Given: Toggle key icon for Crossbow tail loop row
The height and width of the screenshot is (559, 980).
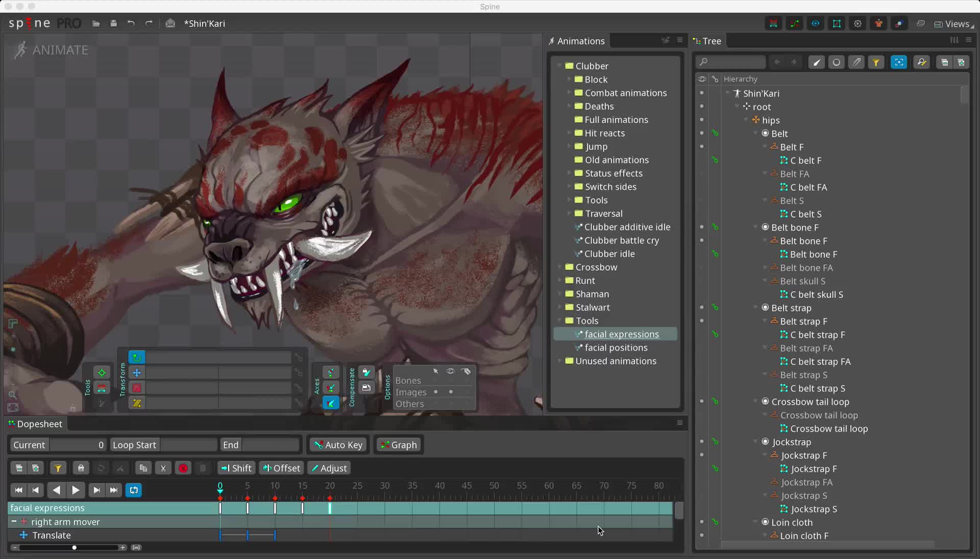Looking at the screenshot, I should (715, 401).
